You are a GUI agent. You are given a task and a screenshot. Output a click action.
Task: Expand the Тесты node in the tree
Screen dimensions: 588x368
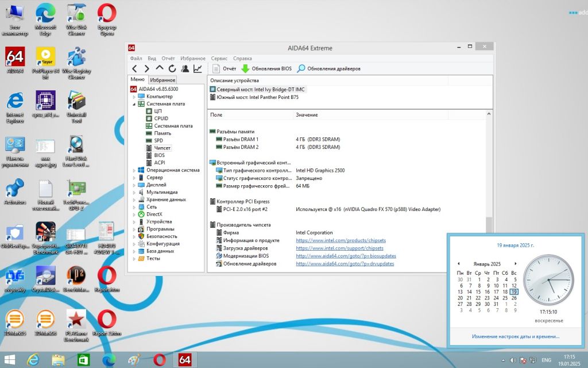tap(134, 259)
